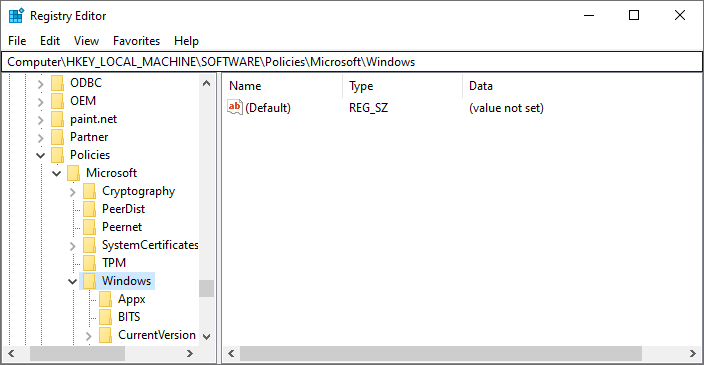Expand the paint.net key
This screenshot has width=704, height=365.
40,120
